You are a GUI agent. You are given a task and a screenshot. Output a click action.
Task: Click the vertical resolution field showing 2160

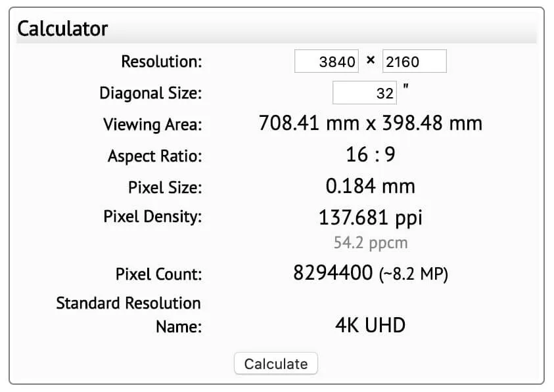pos(415,61)
